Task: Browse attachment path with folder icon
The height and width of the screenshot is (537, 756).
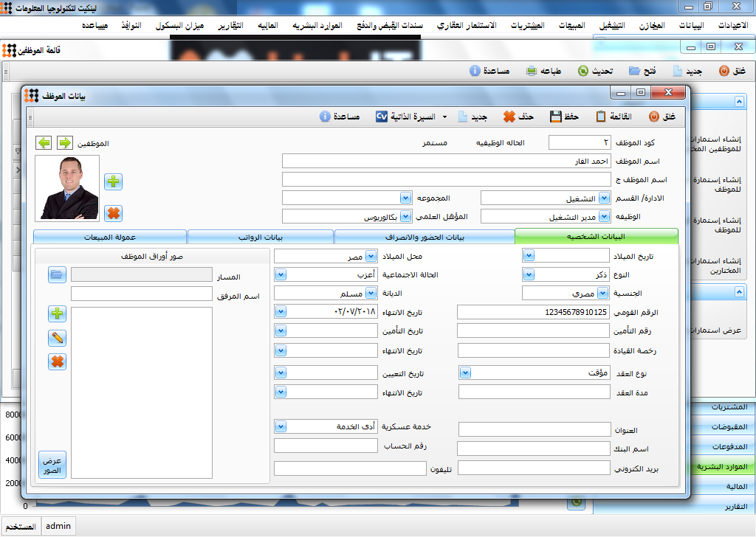Action: point(57,275)
